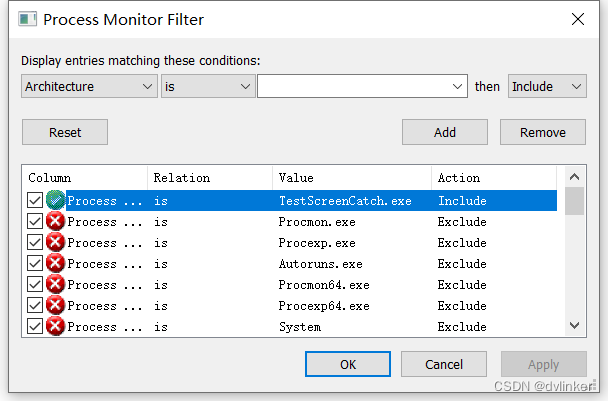Open the Architecture column dropdown

click(x=89, y=87)
